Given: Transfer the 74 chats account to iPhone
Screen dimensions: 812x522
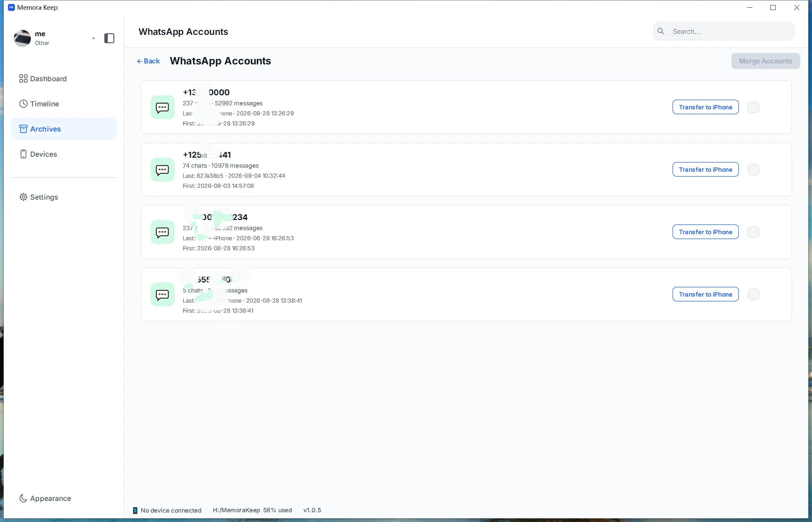Looking at the screenshot, I should (x=705, y=169).
